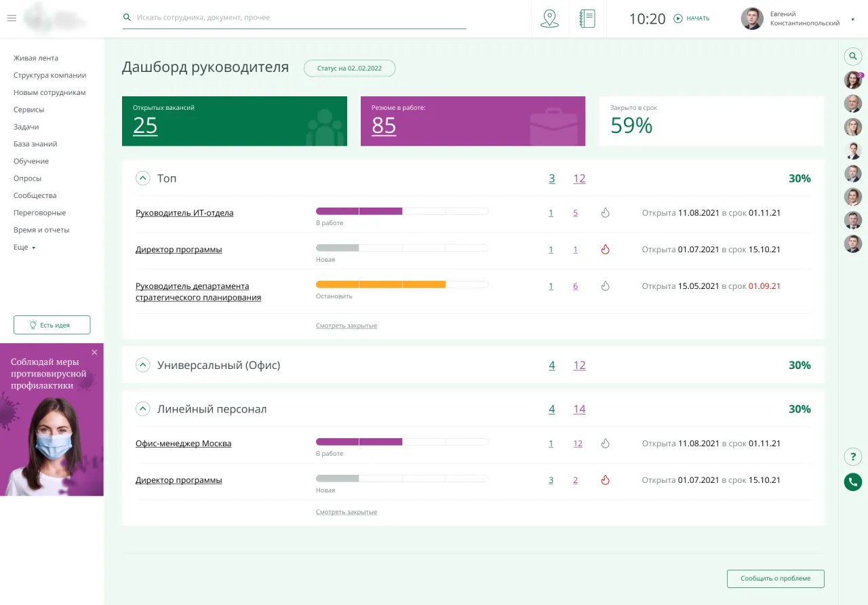868x605 pixels.
Task: Open Смотреть закрытые in Линейный персонал
Action: 347,511
